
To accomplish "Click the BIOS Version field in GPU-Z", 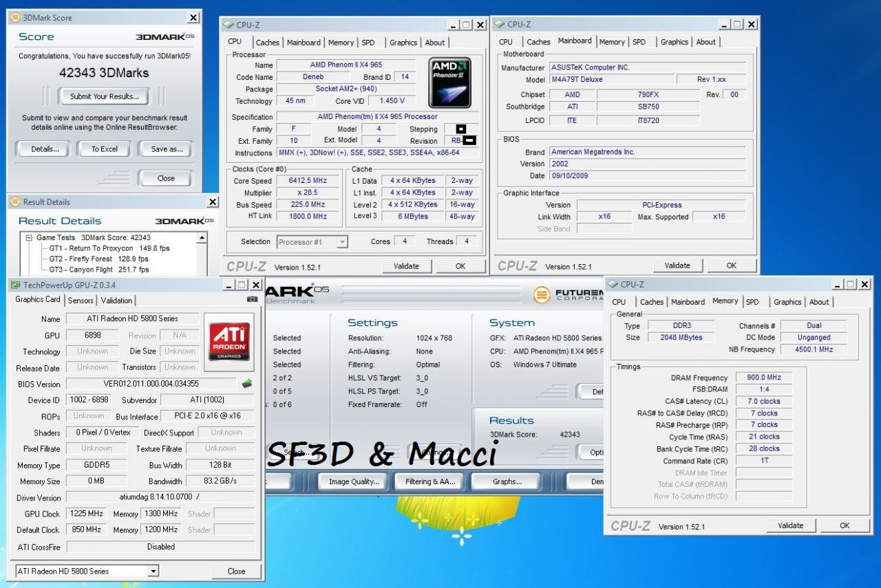I will (151, 384).
